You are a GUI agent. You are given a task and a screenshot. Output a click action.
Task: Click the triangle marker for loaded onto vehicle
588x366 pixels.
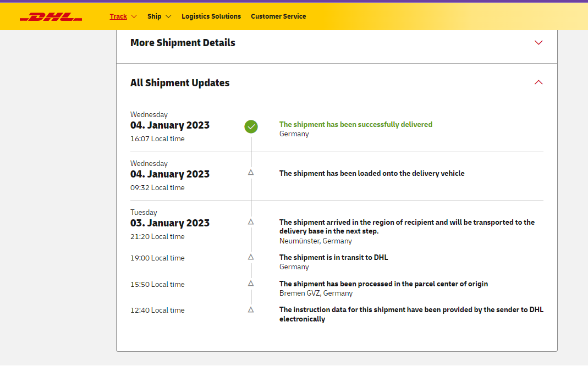(x=251, y=173)
